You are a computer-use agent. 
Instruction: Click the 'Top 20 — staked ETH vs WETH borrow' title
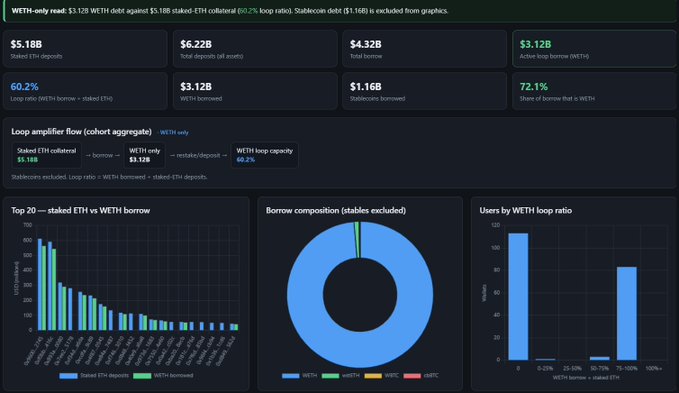coord(81,210)
